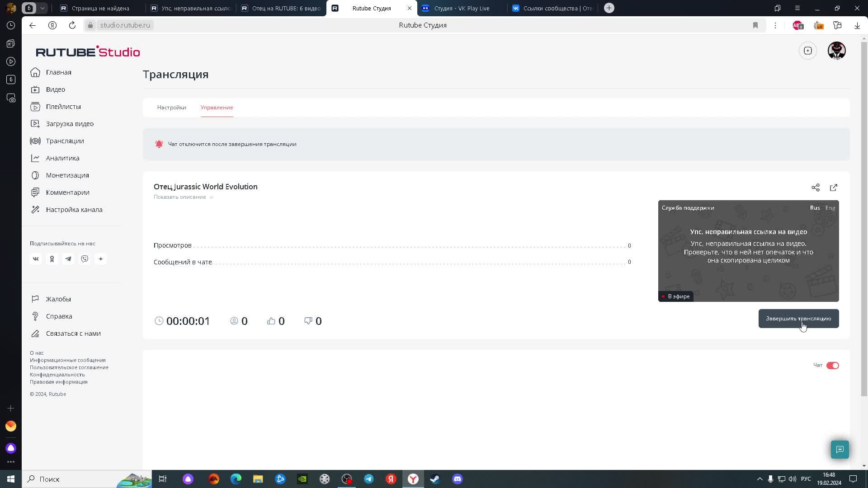This screenshot has height=488, width=868.
Task: Open Аналитика in the sidebar menu
Action: click(62, 158)
